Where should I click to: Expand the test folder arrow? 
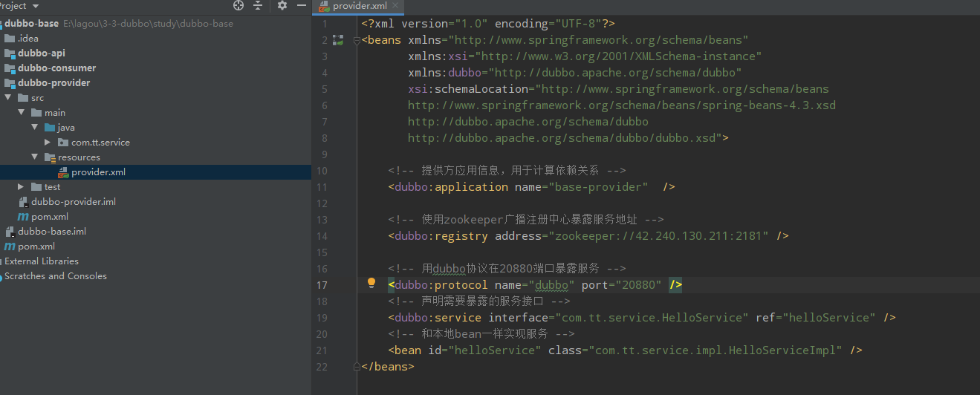coord(22,187)
